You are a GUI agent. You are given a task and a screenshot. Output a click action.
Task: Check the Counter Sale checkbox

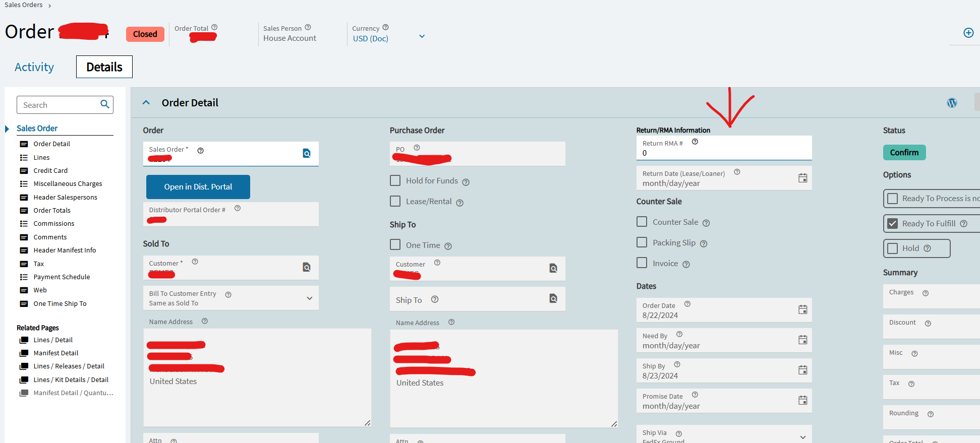642,222
